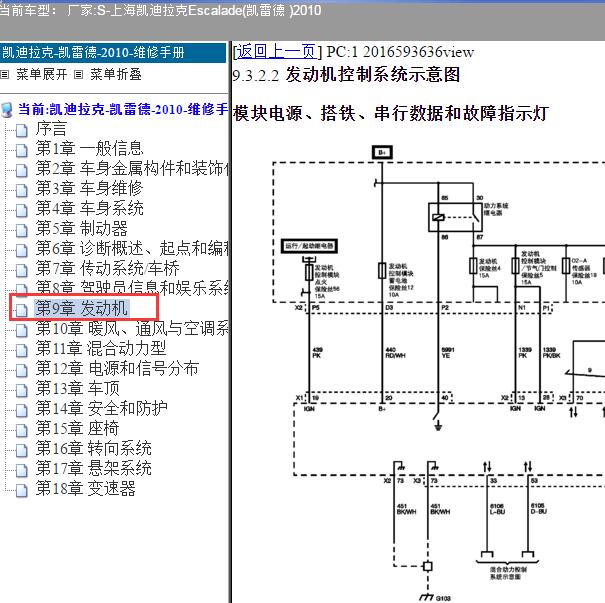The height and width of the screenshot is (603, 605).
Task: Click the page icon beside 第6章
Action: point(22,251)
